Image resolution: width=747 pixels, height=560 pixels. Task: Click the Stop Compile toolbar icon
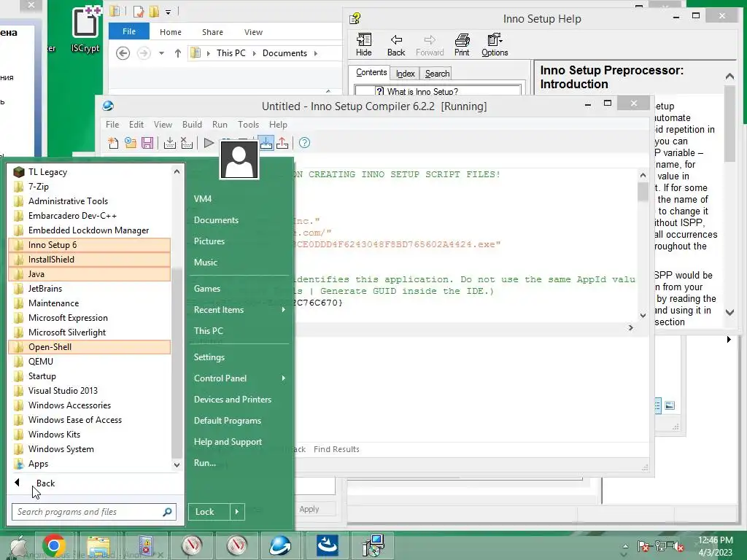pyautogui.click(x=187, y=143)
